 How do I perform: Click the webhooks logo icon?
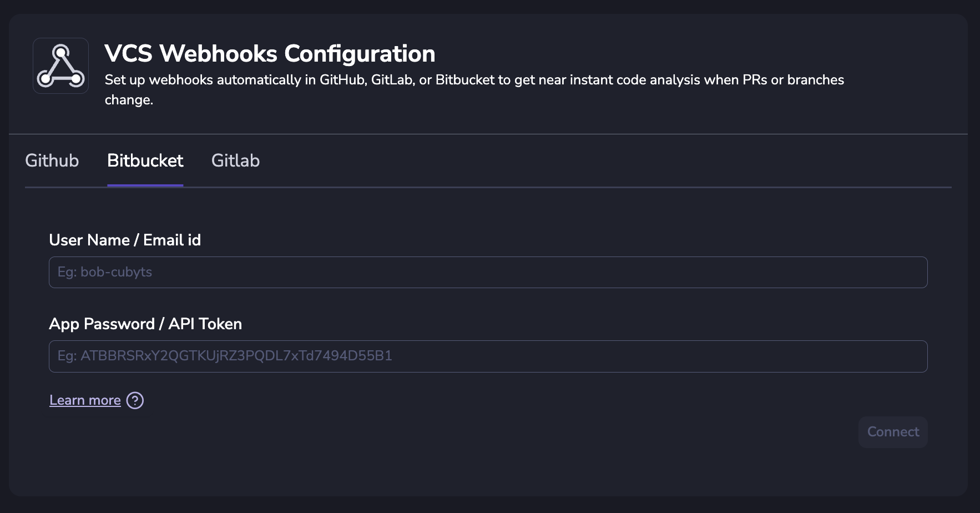(60, 66)
